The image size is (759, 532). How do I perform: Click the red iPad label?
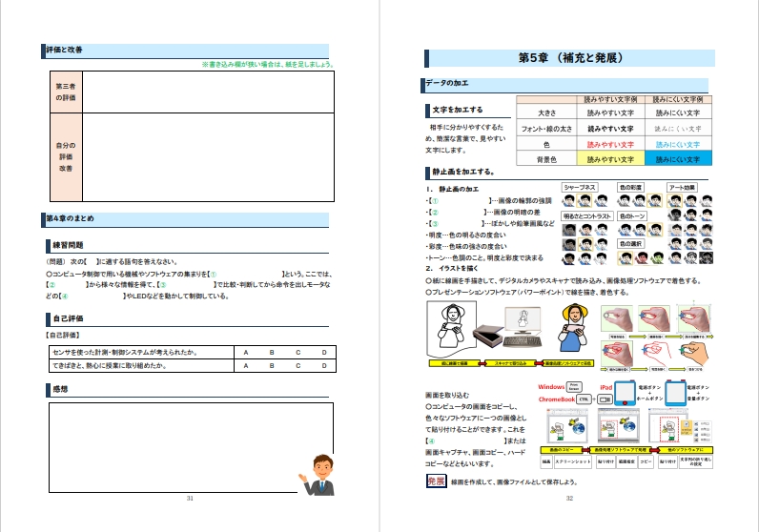coord(606,387)
